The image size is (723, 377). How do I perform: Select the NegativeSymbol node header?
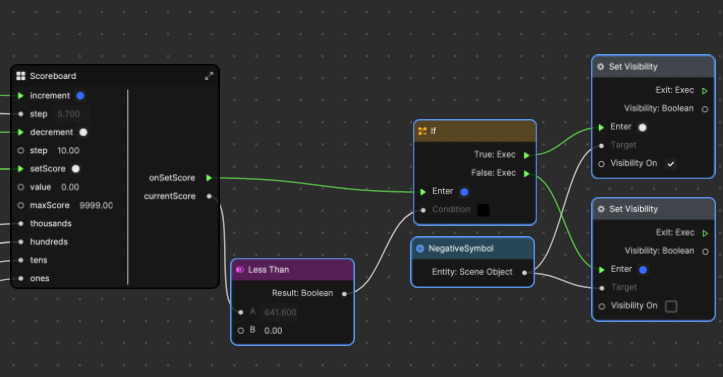[x=473, y=249]
